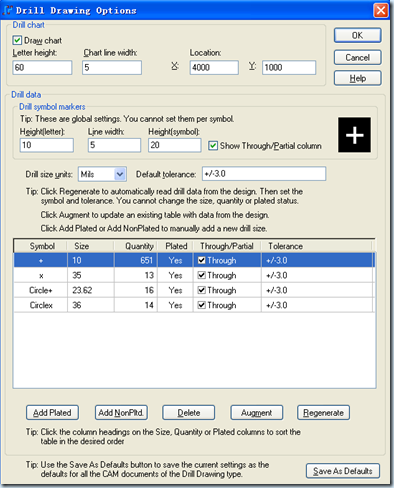Click the drill symbol preview plus icon
Image resolution: width=396 pixels, height=489 pixels.
[x=354, y=135]
